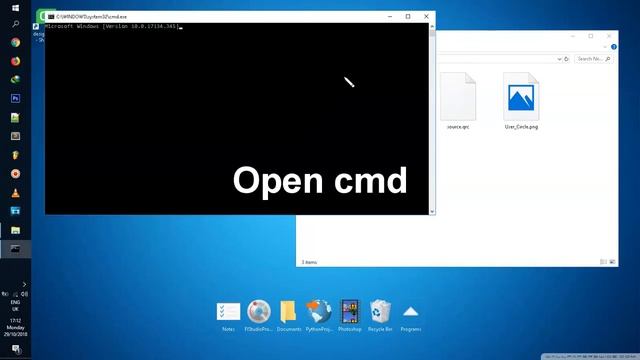Minimize the cmd.exe window
This screenshot has height=360, width=640.
click(390, 17)
